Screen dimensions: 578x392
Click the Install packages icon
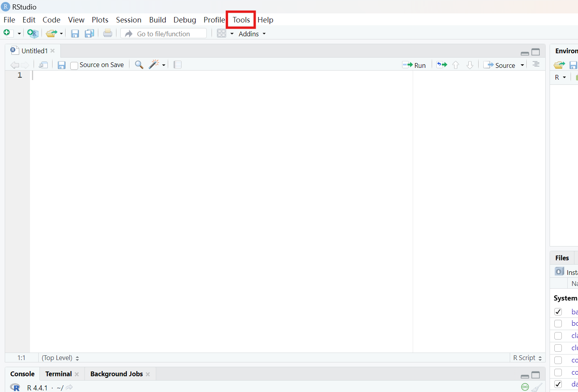pos(559,271)
